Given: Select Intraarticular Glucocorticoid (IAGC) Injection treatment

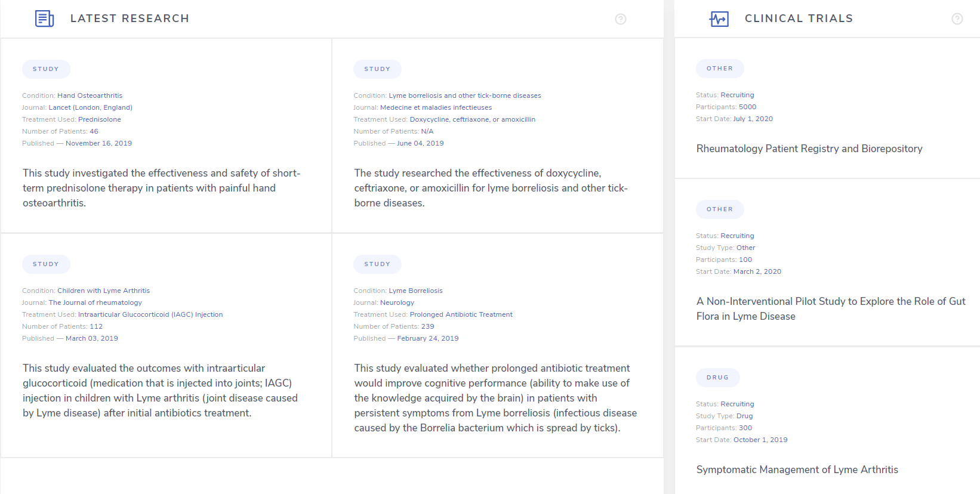Looking at the screenshot, I should click(x=150, y=314).
